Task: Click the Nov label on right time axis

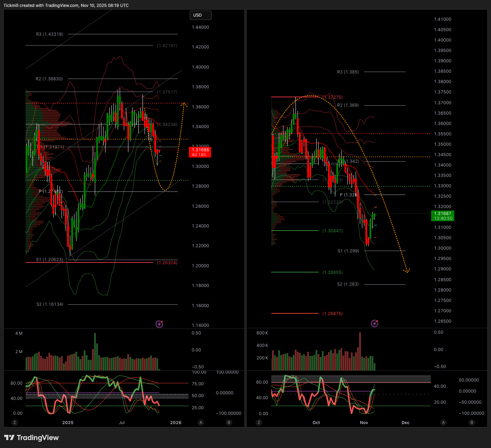Action: [364, 422]
